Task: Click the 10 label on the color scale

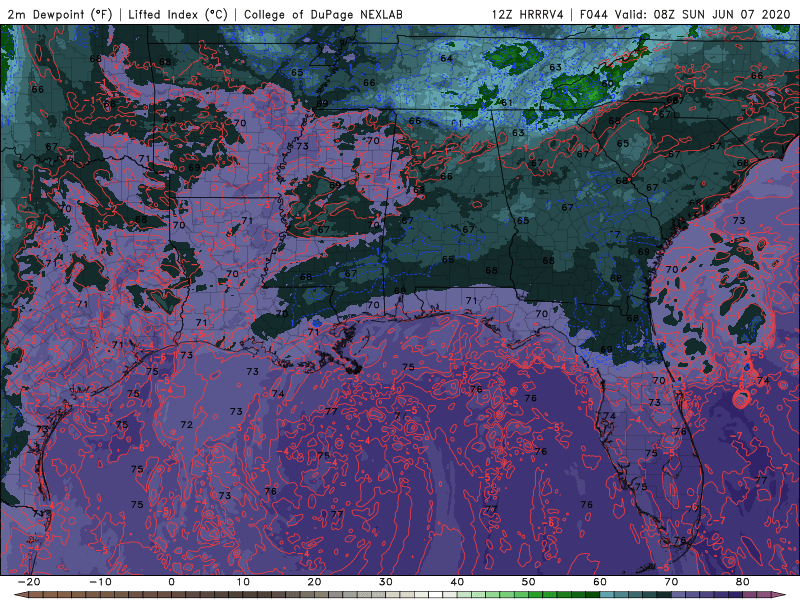Action: [x=243, y=582]
